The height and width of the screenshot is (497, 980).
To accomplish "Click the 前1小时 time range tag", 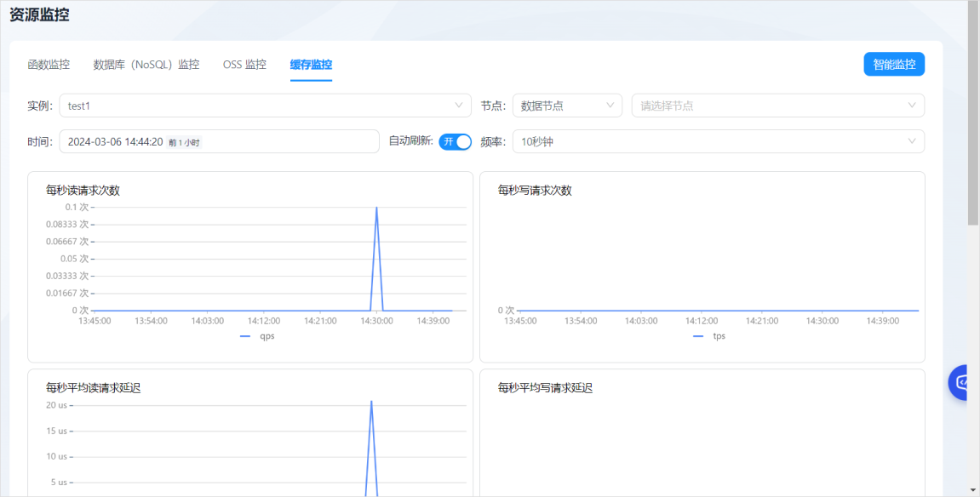I will 185,142.
